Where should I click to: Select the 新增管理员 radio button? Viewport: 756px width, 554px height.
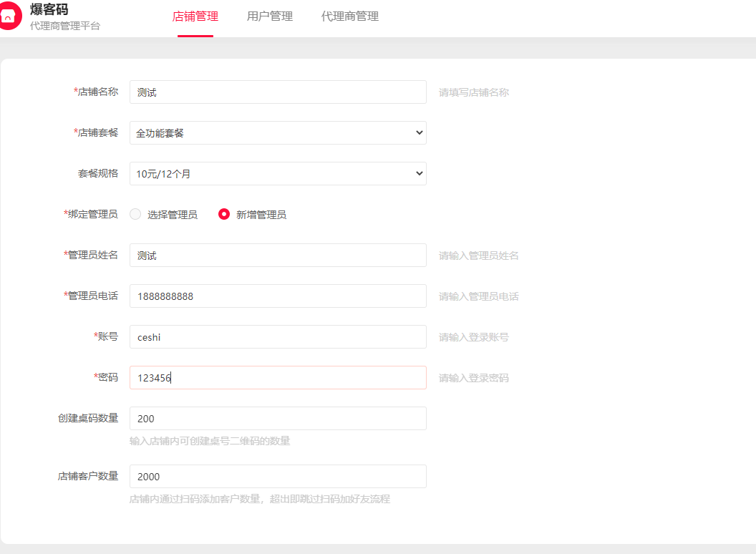click(x=224, y=214)
